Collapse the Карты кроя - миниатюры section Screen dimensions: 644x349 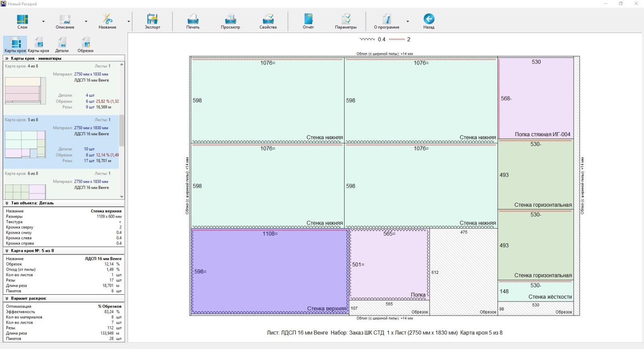pos(7,58)
